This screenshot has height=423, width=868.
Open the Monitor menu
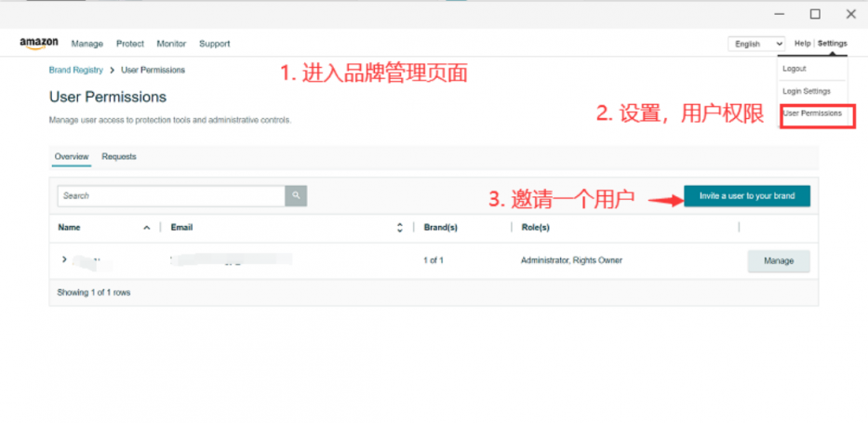(171, 44)
